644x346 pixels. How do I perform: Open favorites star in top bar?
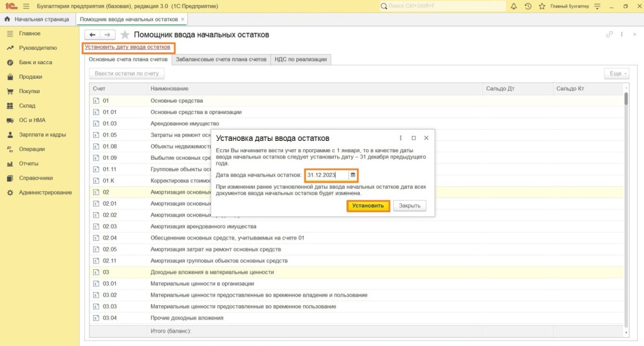541,6
